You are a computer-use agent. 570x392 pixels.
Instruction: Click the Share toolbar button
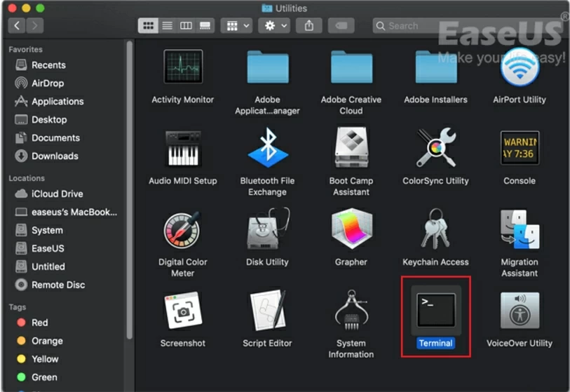tap(309, 25)
